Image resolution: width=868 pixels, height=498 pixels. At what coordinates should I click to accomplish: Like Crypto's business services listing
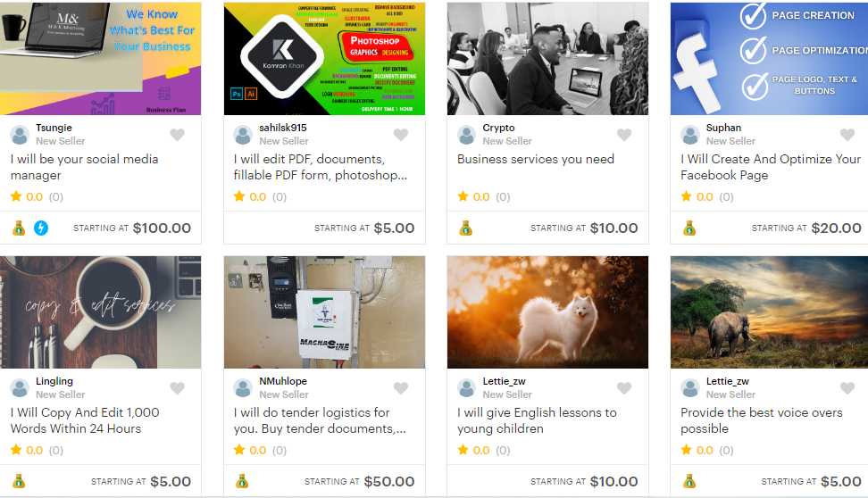(x=624, y=135)
